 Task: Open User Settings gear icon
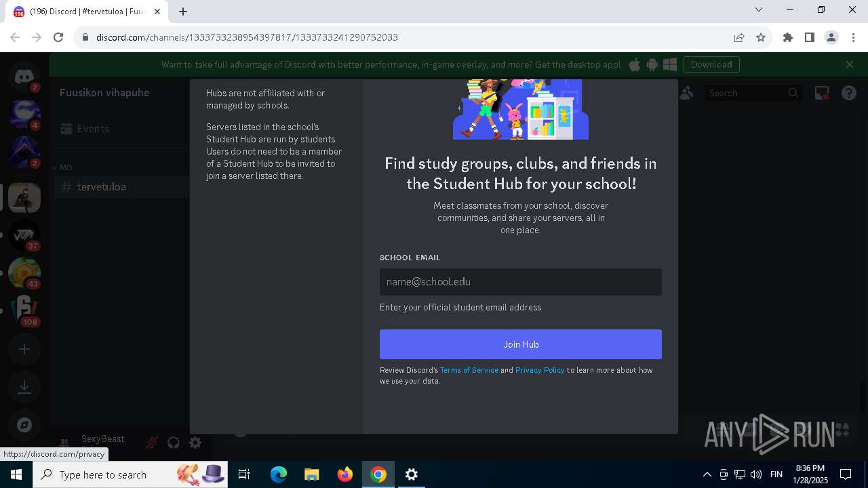(195, 443)
